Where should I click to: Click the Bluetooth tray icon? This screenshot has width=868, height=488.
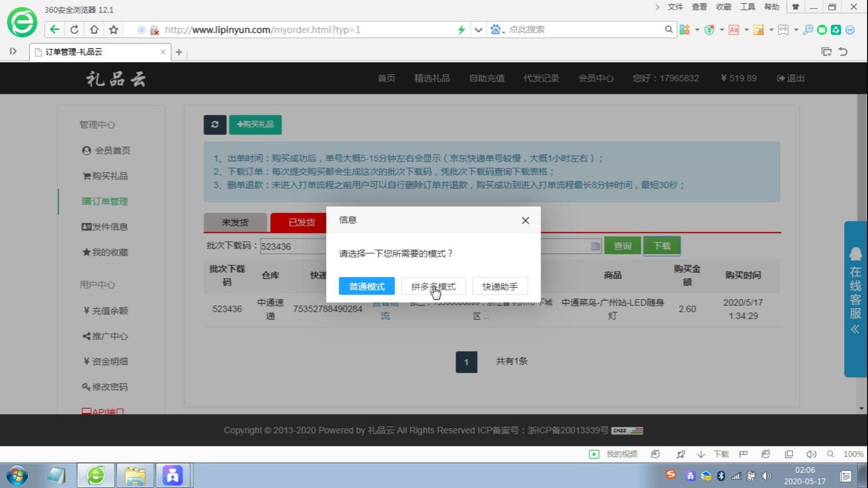[x=721, y=476]
